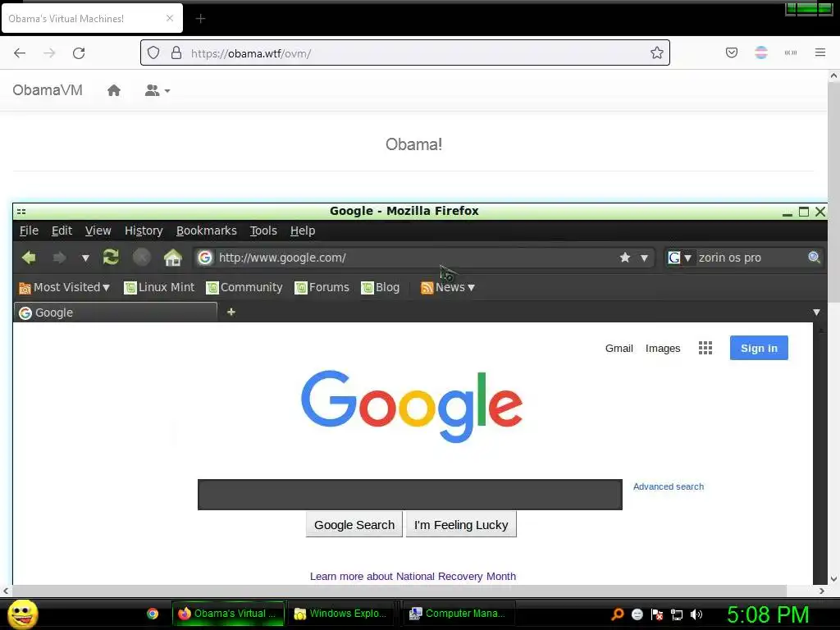The height and width of the screenshot is (630, 840).
Task: Click the VM window menu icon in title bar
Action: (21, 212)
